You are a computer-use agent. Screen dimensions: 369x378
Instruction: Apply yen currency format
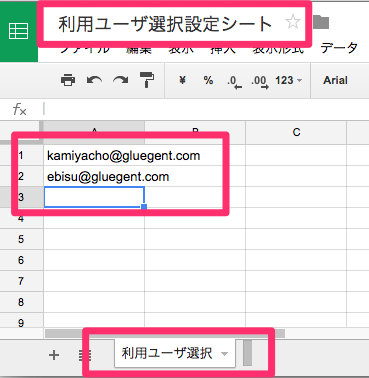click(x=182, y=80)
